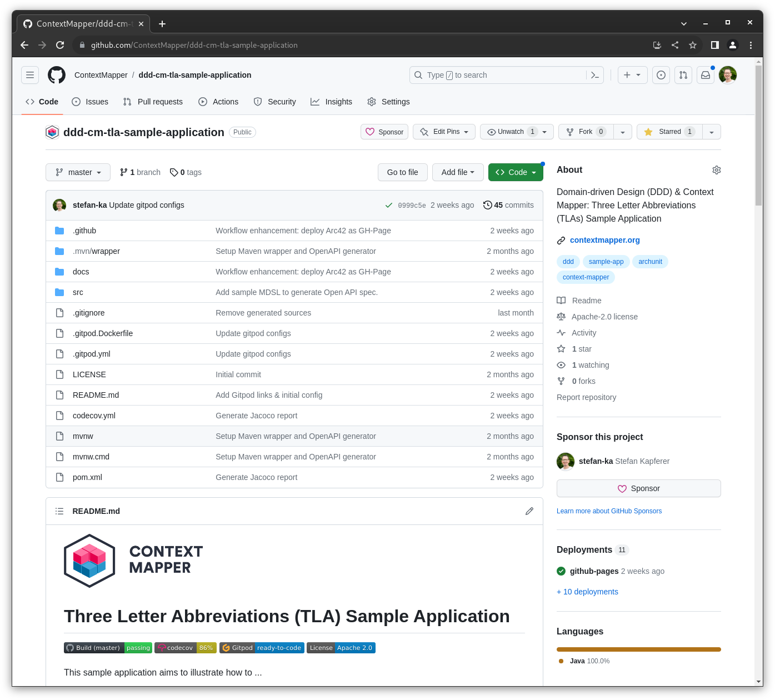Open the hamburger navigation menu
The width and height of the screenshot is (775, 700).
(x=30, y=75)
